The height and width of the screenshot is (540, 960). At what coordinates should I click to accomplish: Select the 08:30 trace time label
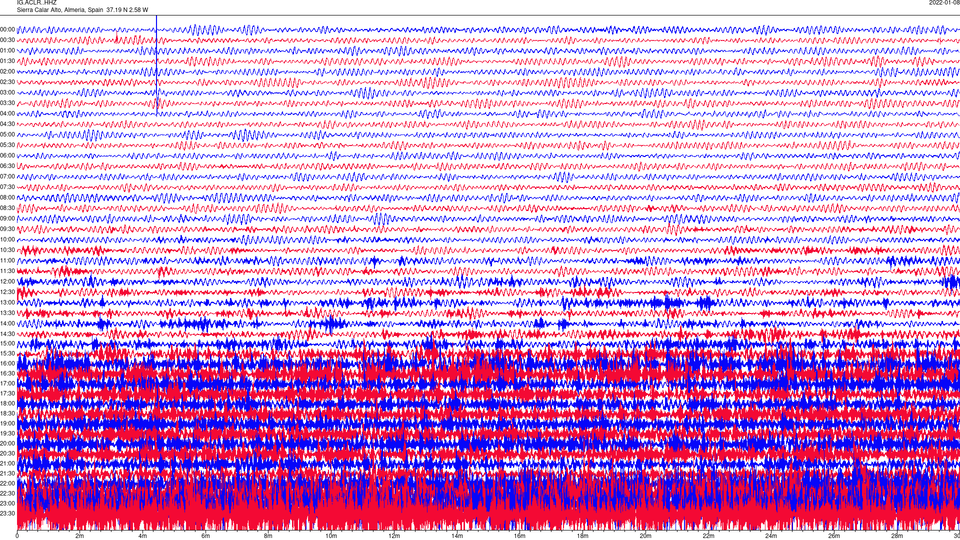[x=7, y=208]
